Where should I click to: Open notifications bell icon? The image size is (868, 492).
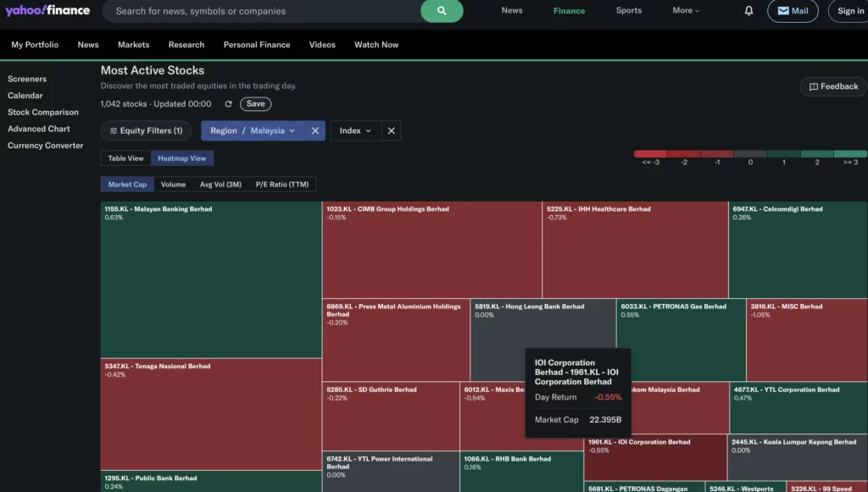click(748, 10)
